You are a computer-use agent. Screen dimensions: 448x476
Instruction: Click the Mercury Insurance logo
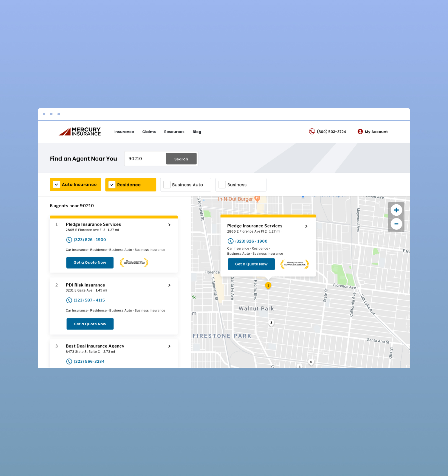tap(80, 132)
